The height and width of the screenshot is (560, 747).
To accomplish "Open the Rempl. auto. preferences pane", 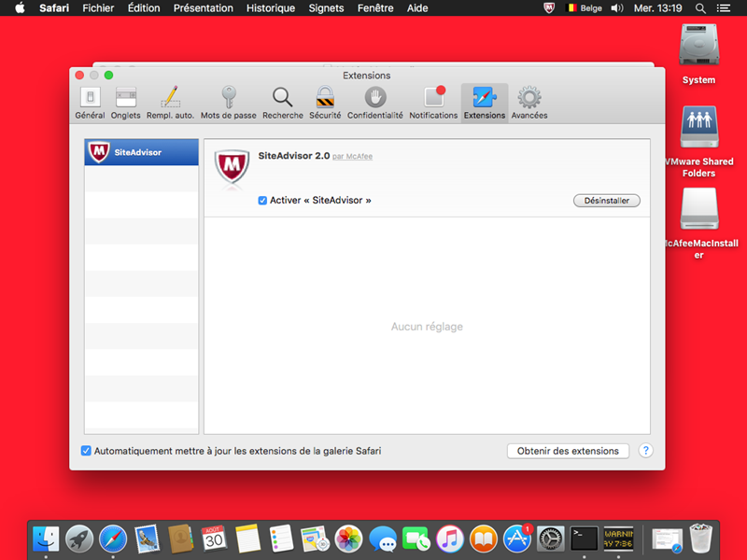I will [x=170, y=103].
